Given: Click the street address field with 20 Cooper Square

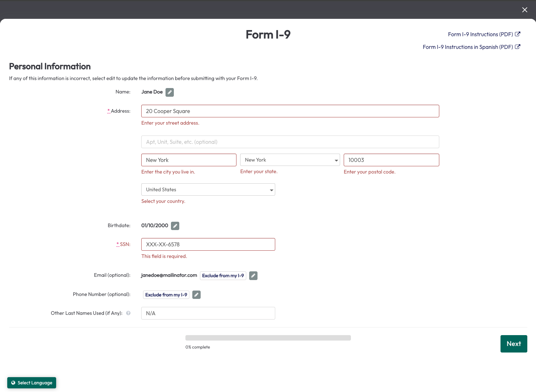Looking at the screenshot, I should click(x=290, y=111).
